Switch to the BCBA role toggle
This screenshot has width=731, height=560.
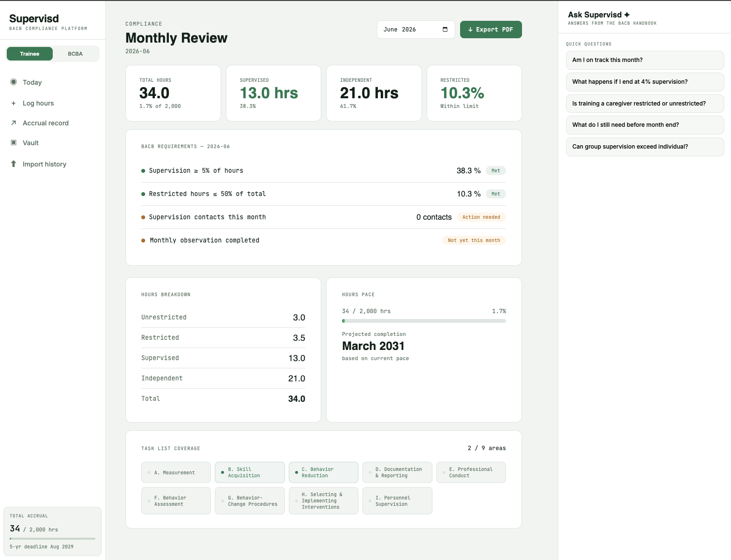(75, 54)
